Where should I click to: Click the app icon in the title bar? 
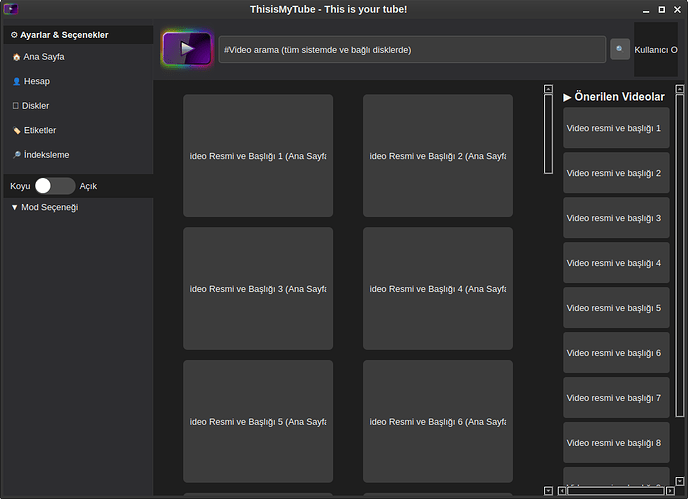pos(12,9)
